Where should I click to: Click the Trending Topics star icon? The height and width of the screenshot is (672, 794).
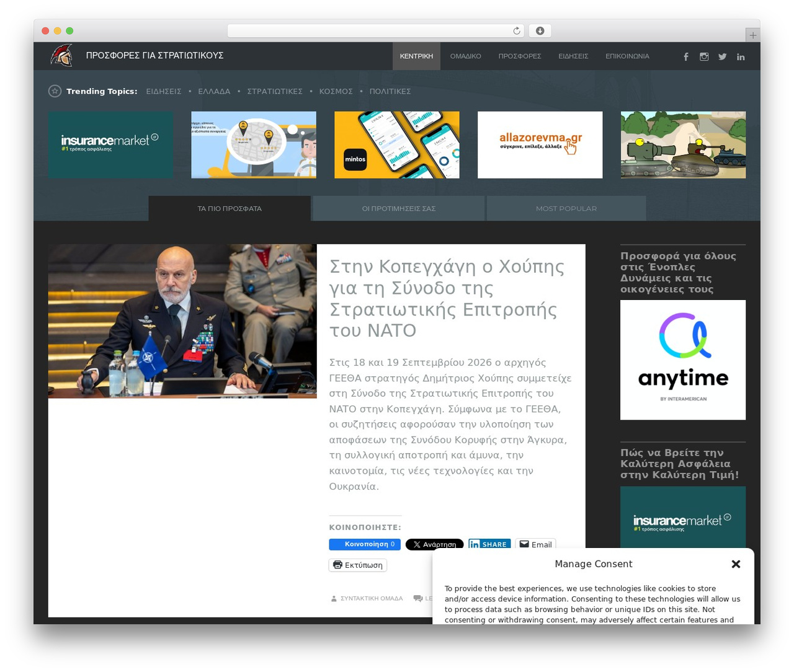tap(55, 91)
